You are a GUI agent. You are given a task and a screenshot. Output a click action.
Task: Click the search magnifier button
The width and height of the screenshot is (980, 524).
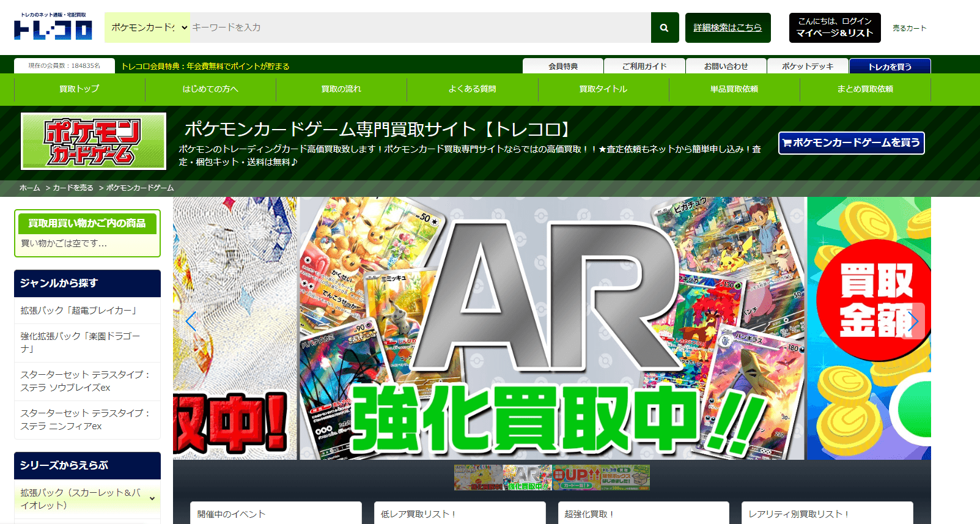(x=664, y=28)
